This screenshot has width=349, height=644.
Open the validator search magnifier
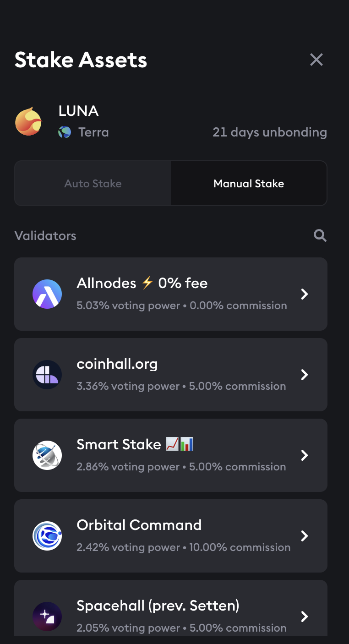320,235
